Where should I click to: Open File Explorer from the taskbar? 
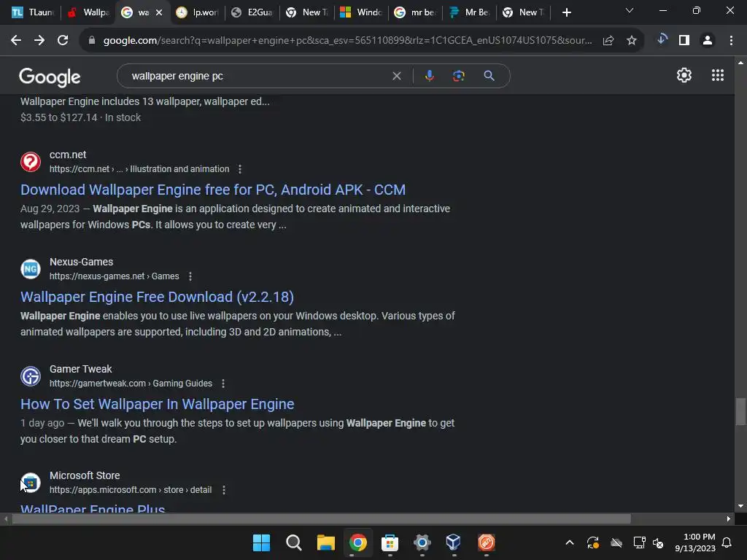(x=326, y=542)
